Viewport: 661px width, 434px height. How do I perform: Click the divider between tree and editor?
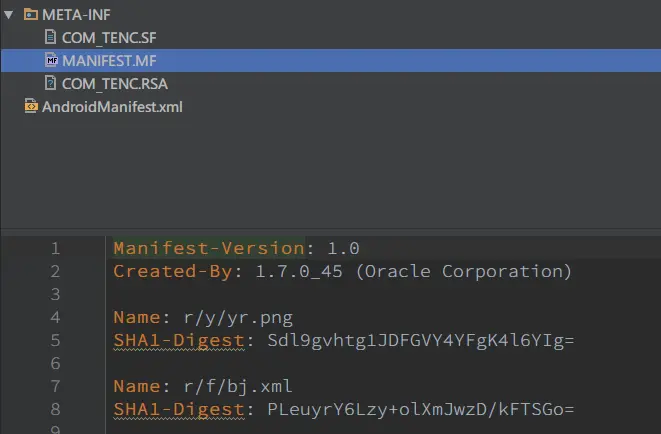(x=330, y=231)
